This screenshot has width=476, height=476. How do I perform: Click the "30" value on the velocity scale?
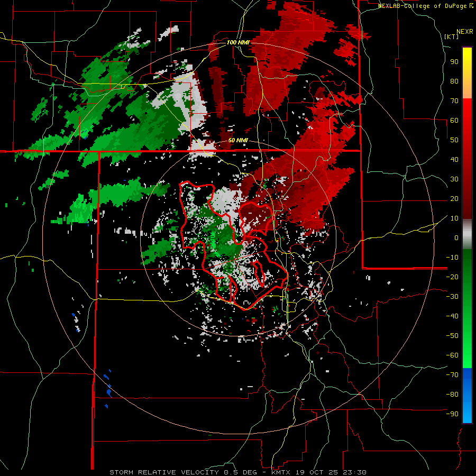[454, 179]
